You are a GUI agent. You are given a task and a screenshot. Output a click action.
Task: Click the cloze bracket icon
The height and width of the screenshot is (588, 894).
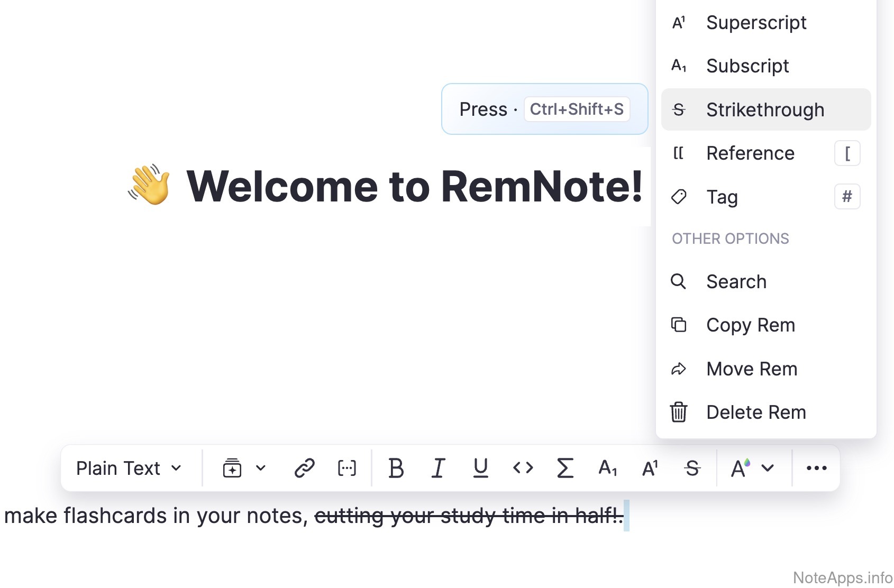pyautogui.click(x=347, y=468)
